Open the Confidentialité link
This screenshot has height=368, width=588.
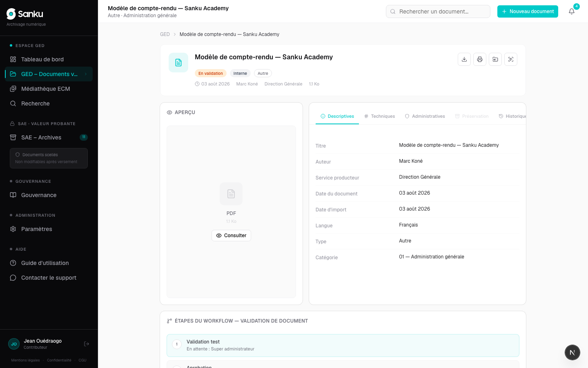(x=59, y=360)
